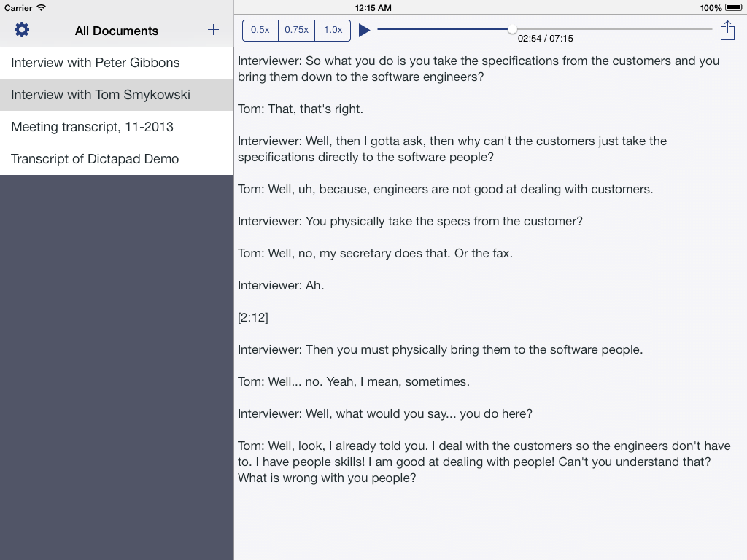Click the All Documents title
This screenshot has width=747, height=560.
[117, 31]
